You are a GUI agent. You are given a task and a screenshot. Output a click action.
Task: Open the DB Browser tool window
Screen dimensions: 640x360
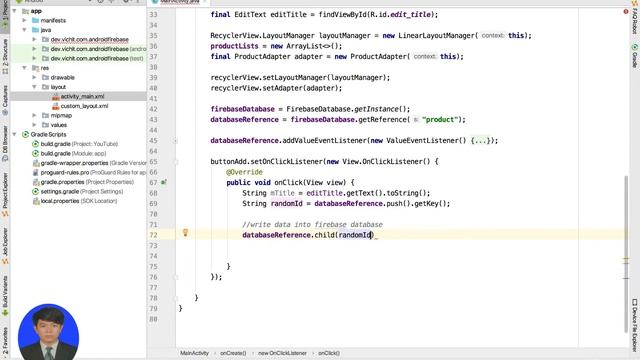(5, 143)
